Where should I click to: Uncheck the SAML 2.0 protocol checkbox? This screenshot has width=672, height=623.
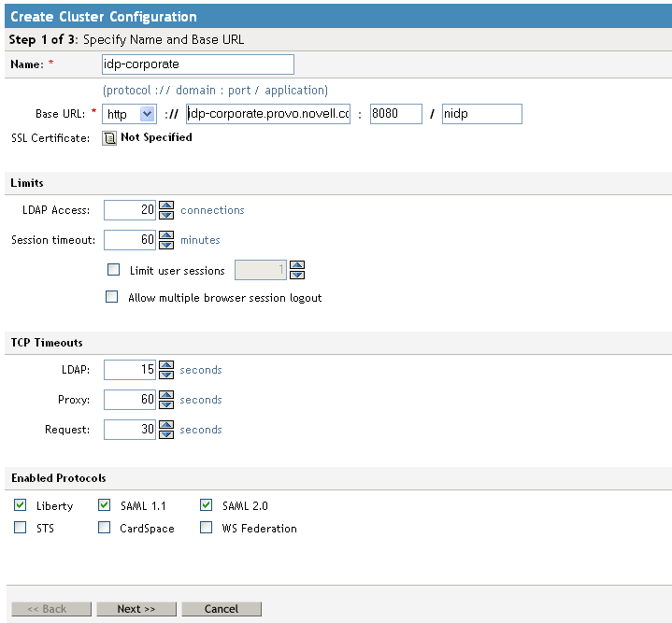coord(207,504)
